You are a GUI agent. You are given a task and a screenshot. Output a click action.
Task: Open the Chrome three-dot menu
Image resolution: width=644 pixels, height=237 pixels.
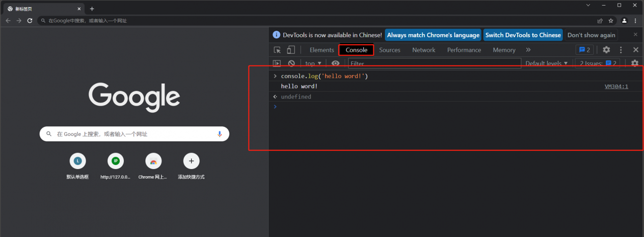point(636,21)
